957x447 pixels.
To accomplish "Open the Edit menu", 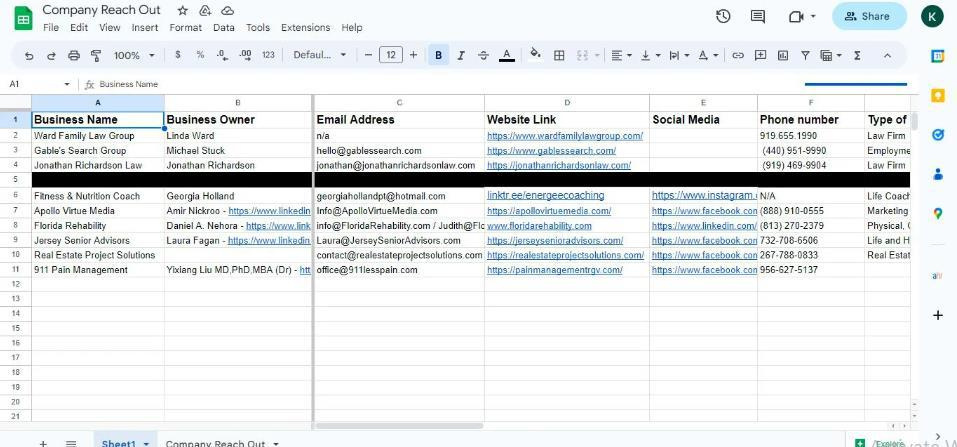I will tap(79, 27).
